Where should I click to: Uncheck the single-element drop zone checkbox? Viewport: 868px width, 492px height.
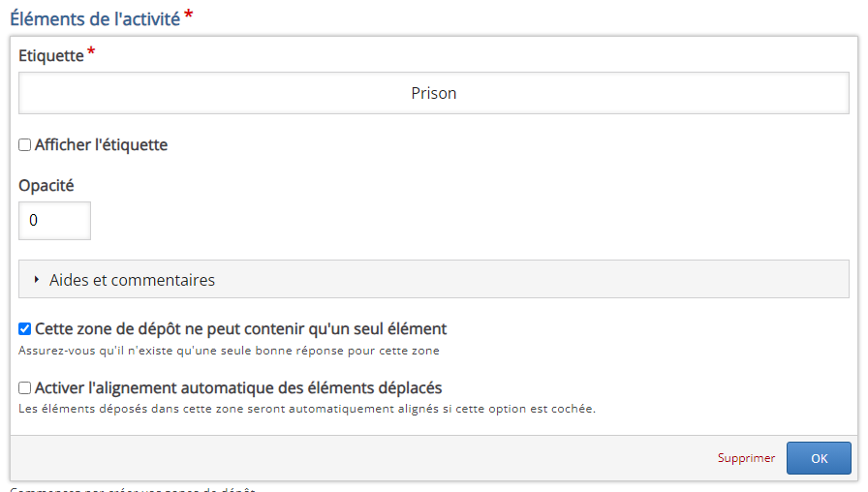pyautogui.click(x=25, y=329)
